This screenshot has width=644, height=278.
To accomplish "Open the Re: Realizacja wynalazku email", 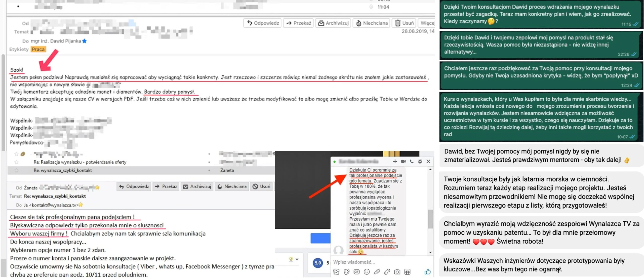I will [80, 162].
